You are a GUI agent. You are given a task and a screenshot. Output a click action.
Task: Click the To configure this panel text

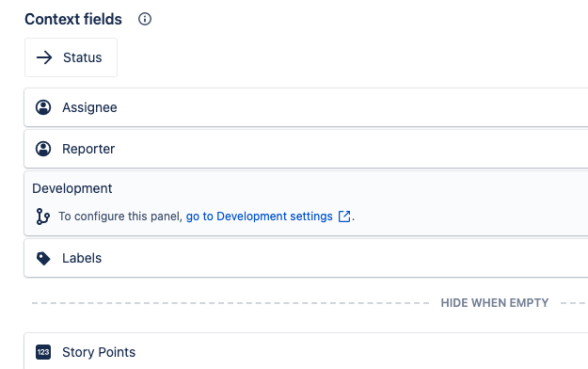click(x=120, y=217)
